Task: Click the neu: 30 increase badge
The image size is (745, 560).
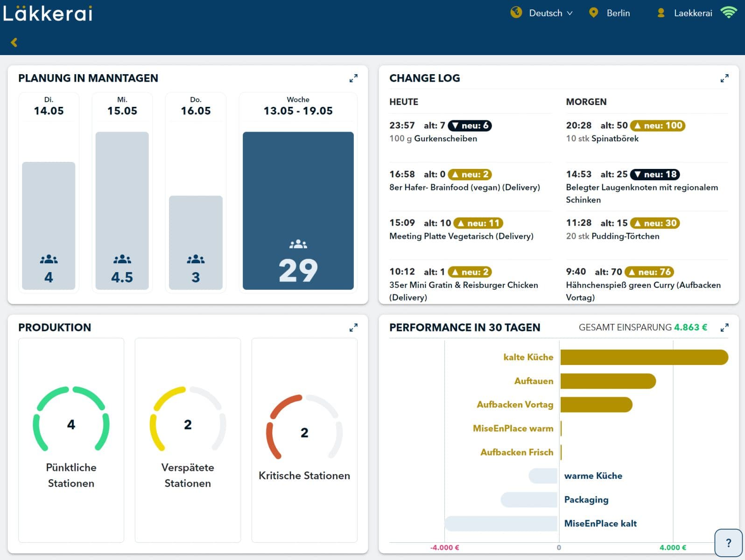Action: click(x=655, y=223)
